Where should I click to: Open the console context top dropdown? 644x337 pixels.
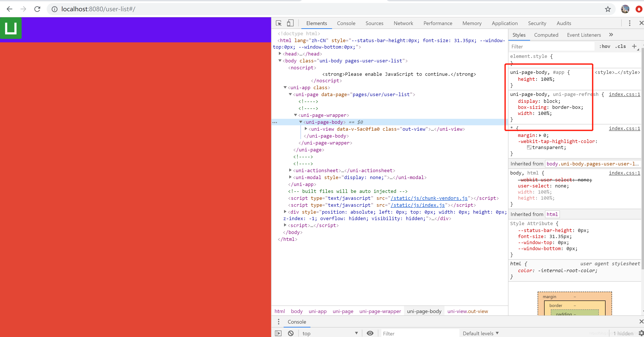click(330, 333)
